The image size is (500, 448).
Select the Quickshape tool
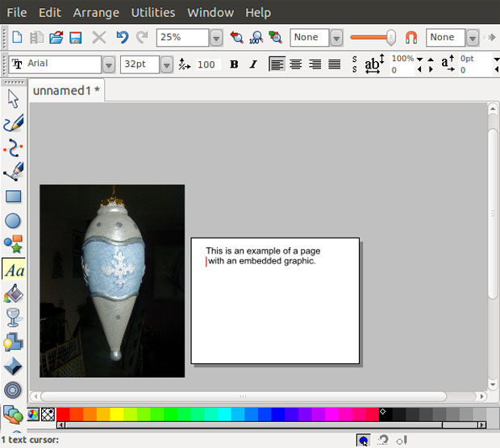pos(13,244)
